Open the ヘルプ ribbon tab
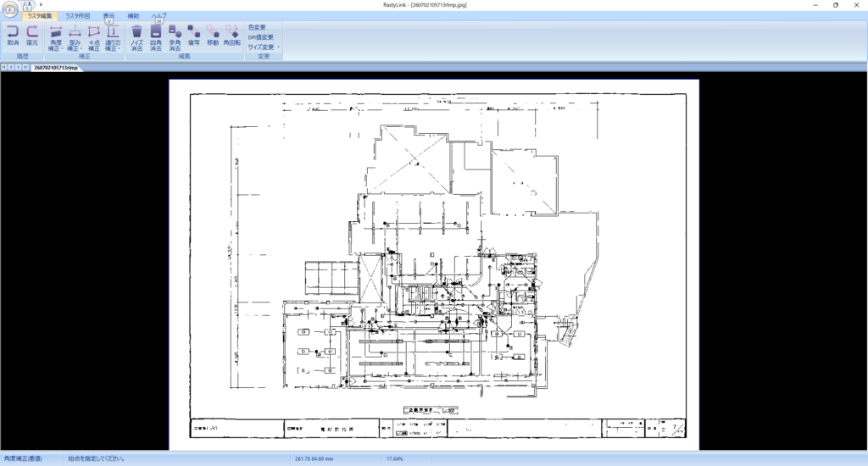Image resolution: width=868 pixels, height=466 pixels. point(159,16)
